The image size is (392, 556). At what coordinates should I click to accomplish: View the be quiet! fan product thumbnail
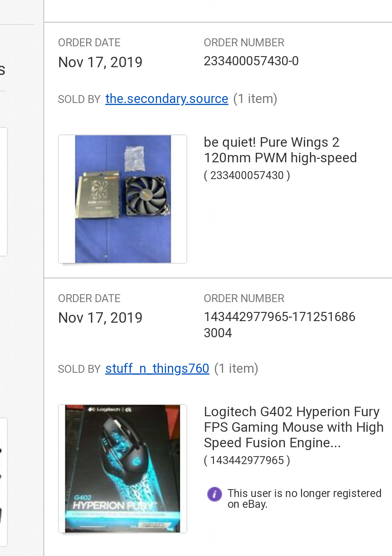pos(123,199)
